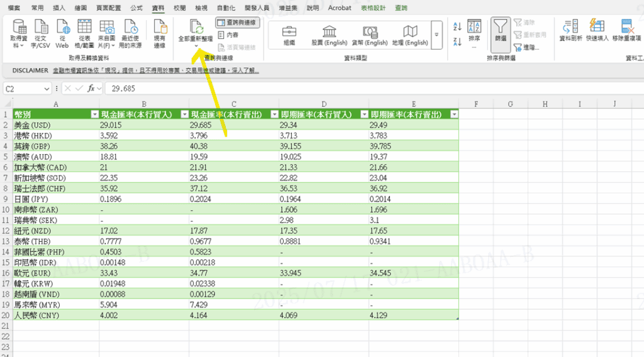
Task: Toggle the 篩選 filter button
Action: pyautogui.click(x=500, y=31)
